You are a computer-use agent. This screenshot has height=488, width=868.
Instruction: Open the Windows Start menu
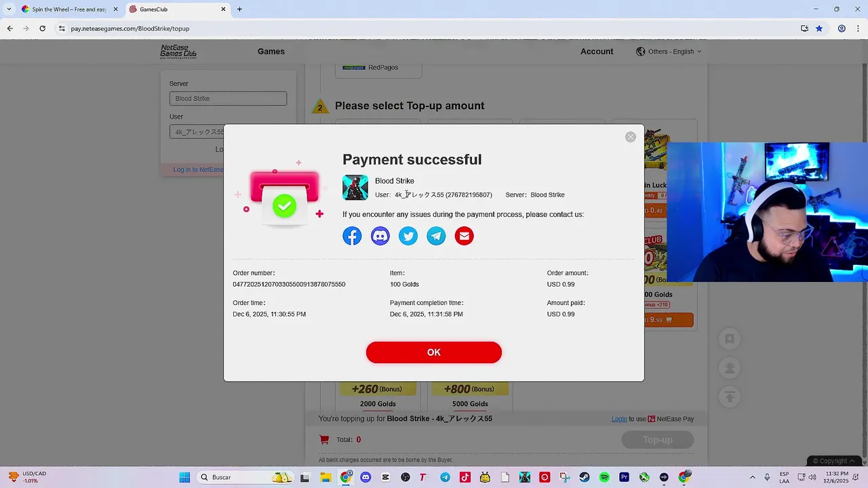coord(184,477)
